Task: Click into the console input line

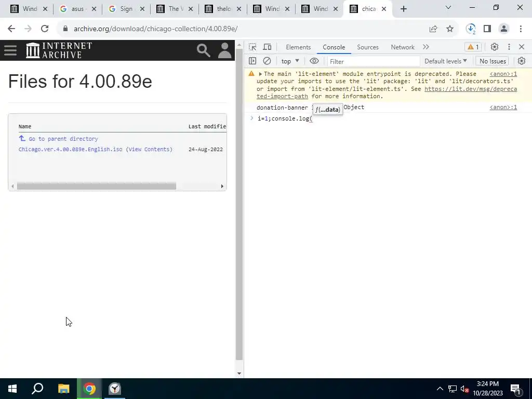Action: [387, 119]
